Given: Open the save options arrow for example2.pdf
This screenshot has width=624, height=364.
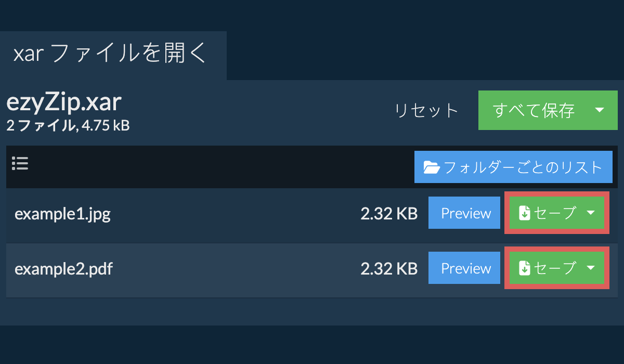Looking at the screenshot, I should pyautogui.click(x=591, y=268).
